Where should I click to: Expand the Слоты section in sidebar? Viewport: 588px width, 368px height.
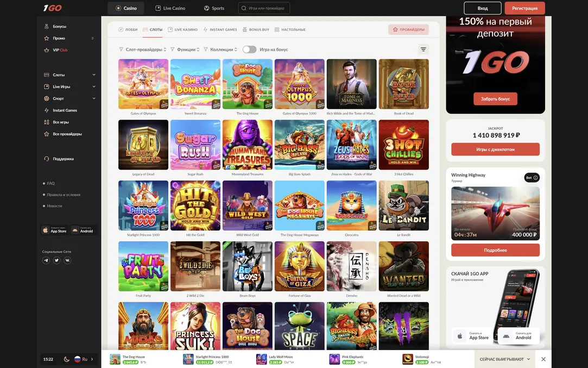(92, 73)
